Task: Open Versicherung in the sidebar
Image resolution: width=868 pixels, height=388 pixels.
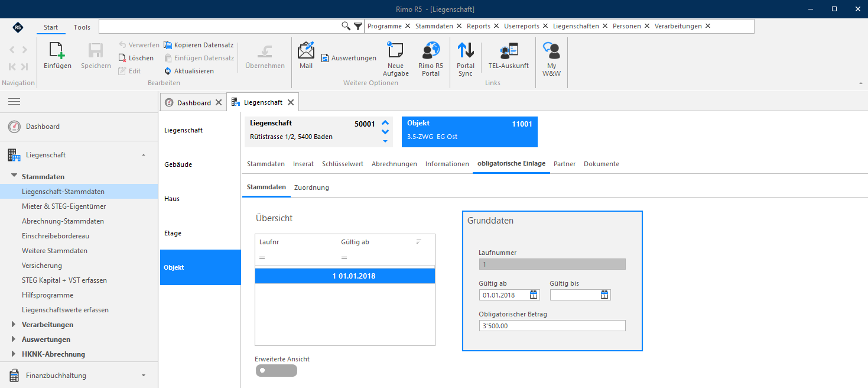Action: coord(42,266)
